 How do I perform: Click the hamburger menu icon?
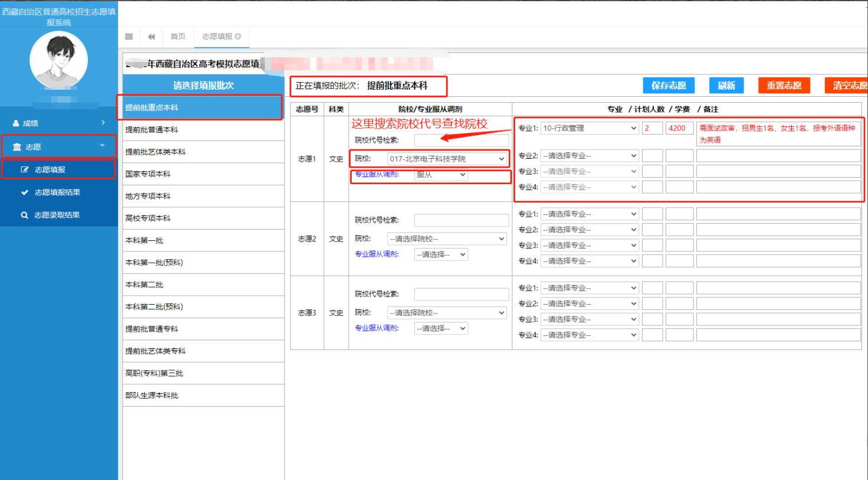point(129,37)
